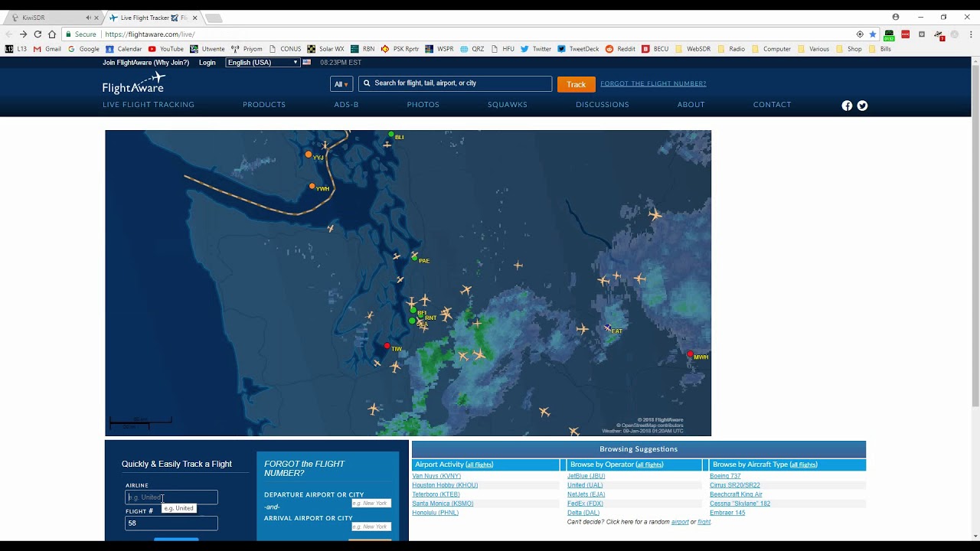Close the Live Flight Tracker tab
The image size is (980, 551).
194,18
